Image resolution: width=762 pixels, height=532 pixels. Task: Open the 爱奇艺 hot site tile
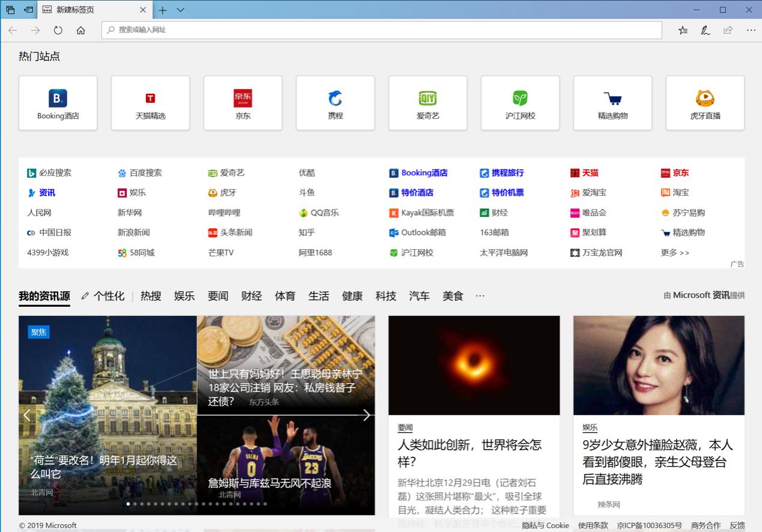pos(428,103)
